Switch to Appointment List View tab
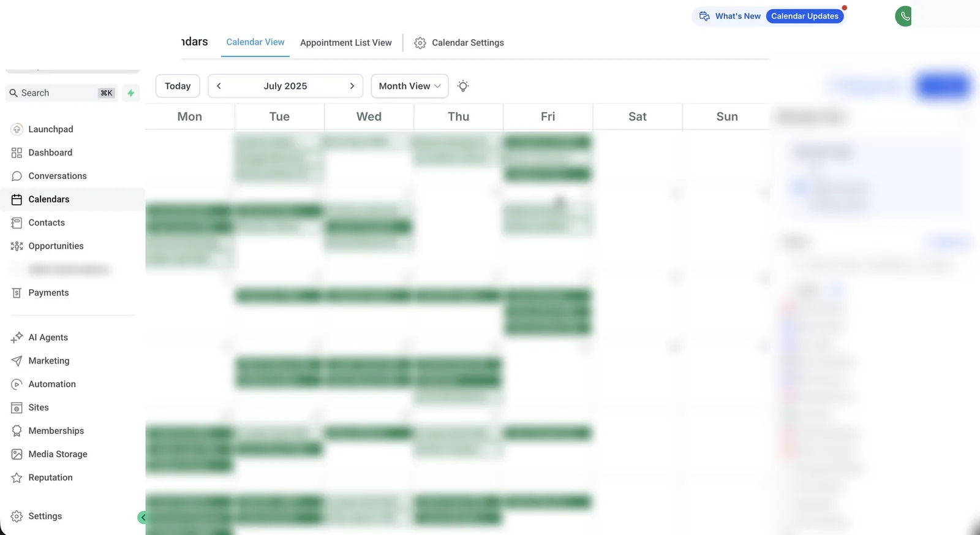980x535 pixels. click(346, 43)
